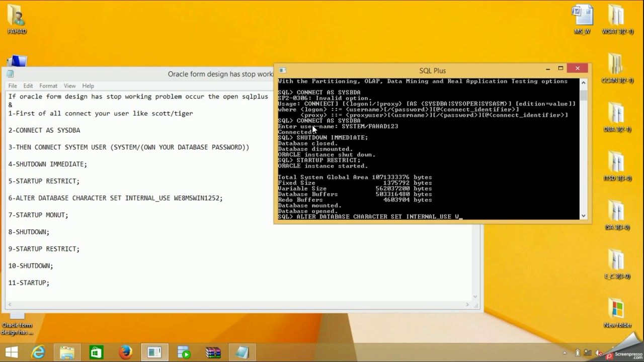Select the ITSD 3(3-0) desktop folder
The image size is (644, 362).
(617, 165)
